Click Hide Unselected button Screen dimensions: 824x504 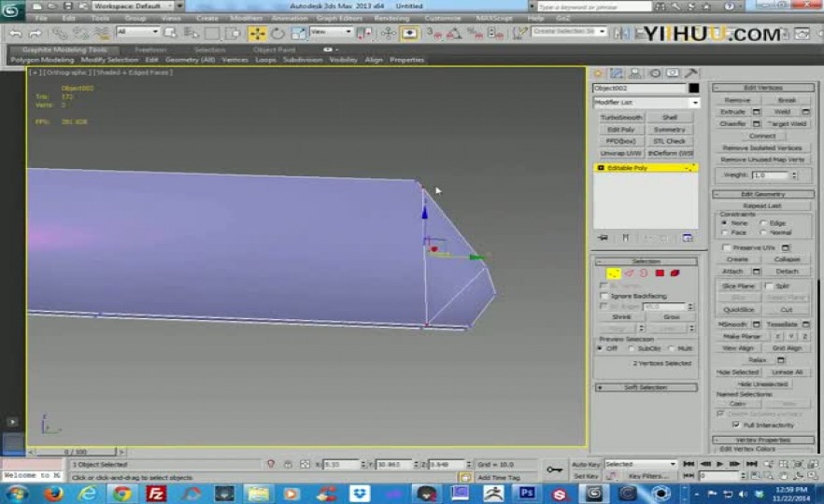point(762,384)
